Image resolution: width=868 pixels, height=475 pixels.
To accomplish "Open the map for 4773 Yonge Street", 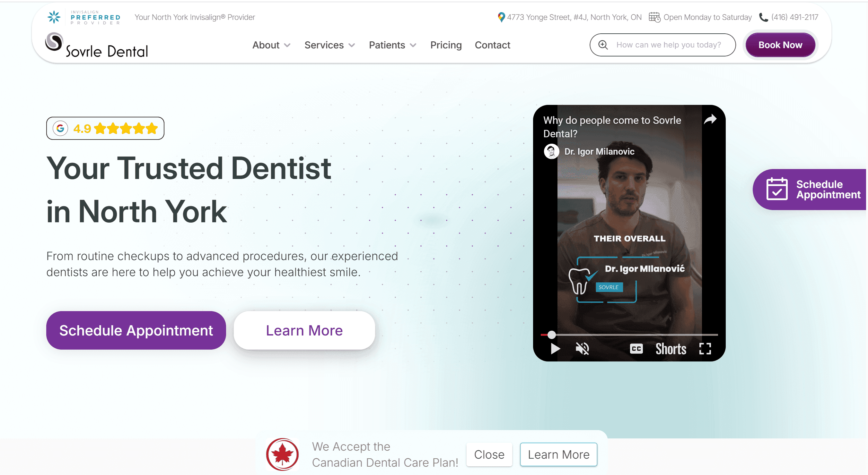I will coord(501,17).
